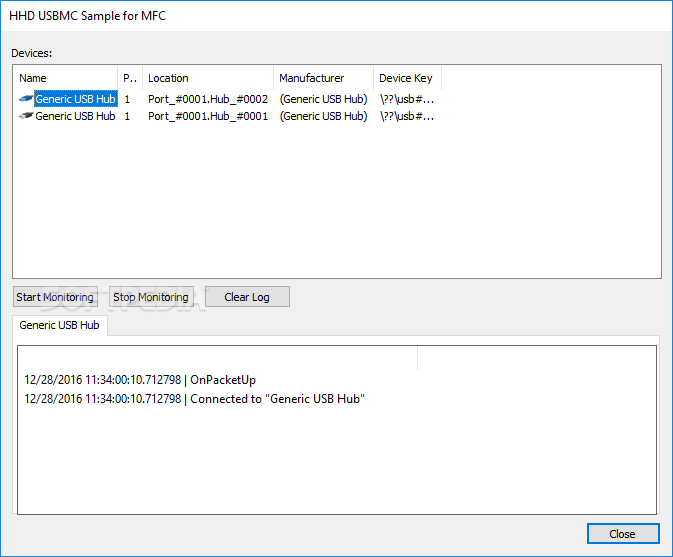Click device key cell in Hub_#0002 row

[407, 99]
